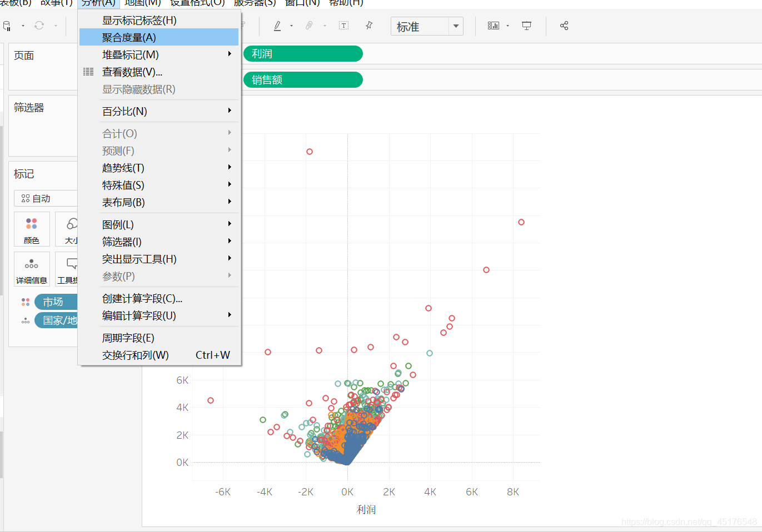
Task: Click the fix axes pin icon
Action: tap(369, 26)
